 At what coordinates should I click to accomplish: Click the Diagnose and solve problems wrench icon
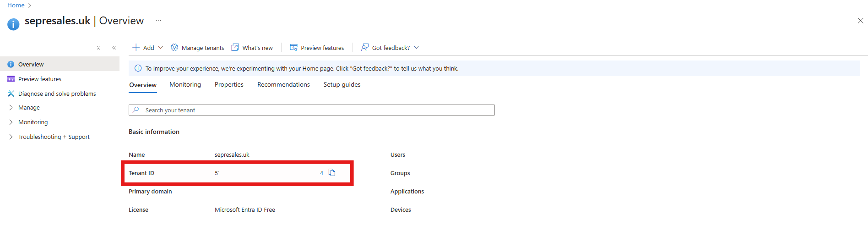(x=11, y=94)
